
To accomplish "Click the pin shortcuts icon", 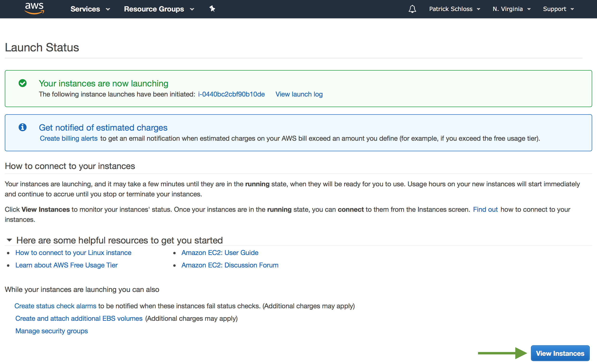I will coord(212,9).
